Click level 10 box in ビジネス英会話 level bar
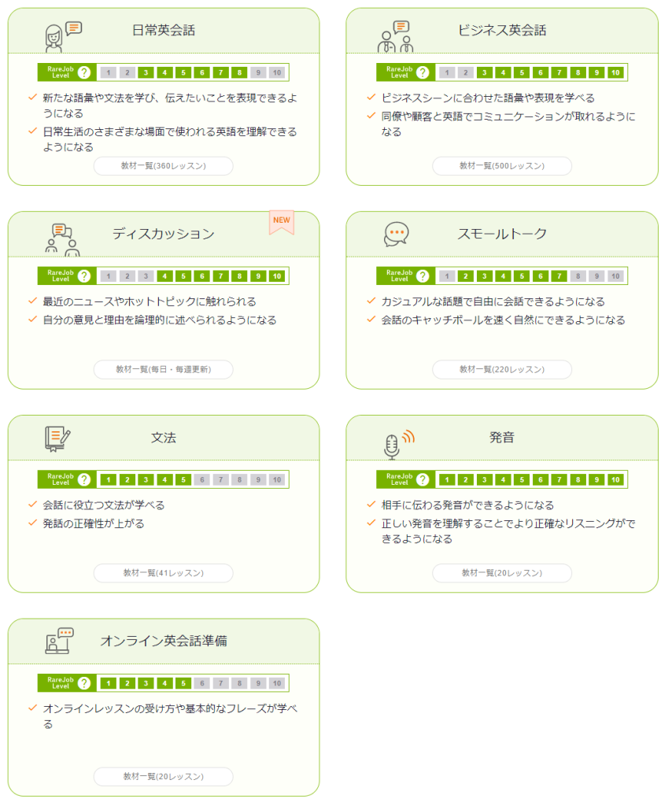Screen dimensions: 672x806 [615, 72]
